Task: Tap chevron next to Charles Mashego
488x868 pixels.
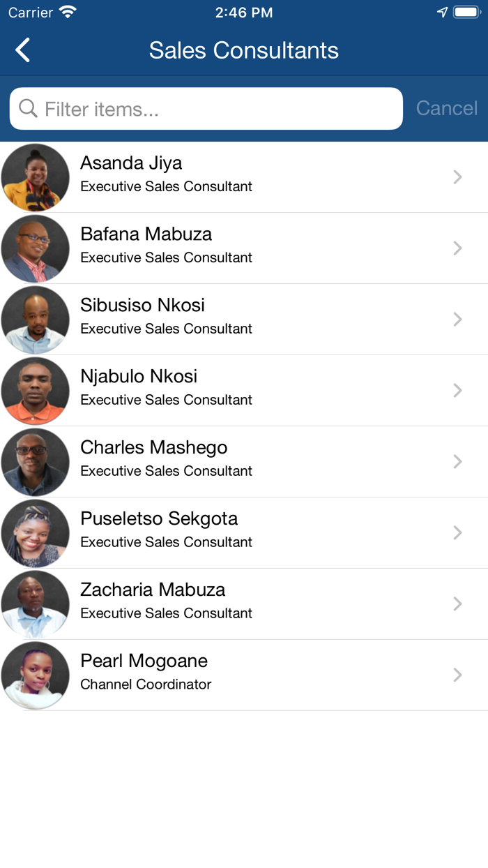Action: pos(458,462)
